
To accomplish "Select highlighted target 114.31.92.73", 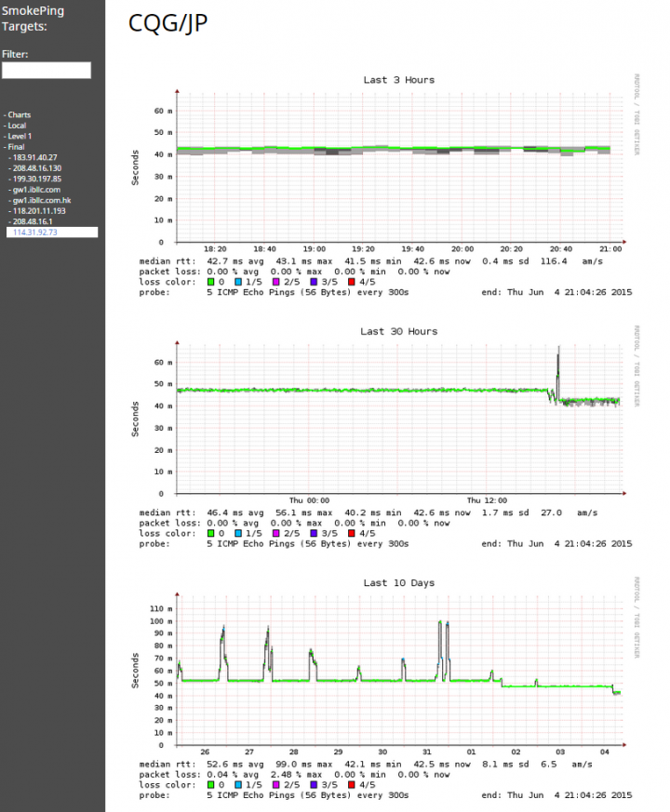I will click(52, 233).
